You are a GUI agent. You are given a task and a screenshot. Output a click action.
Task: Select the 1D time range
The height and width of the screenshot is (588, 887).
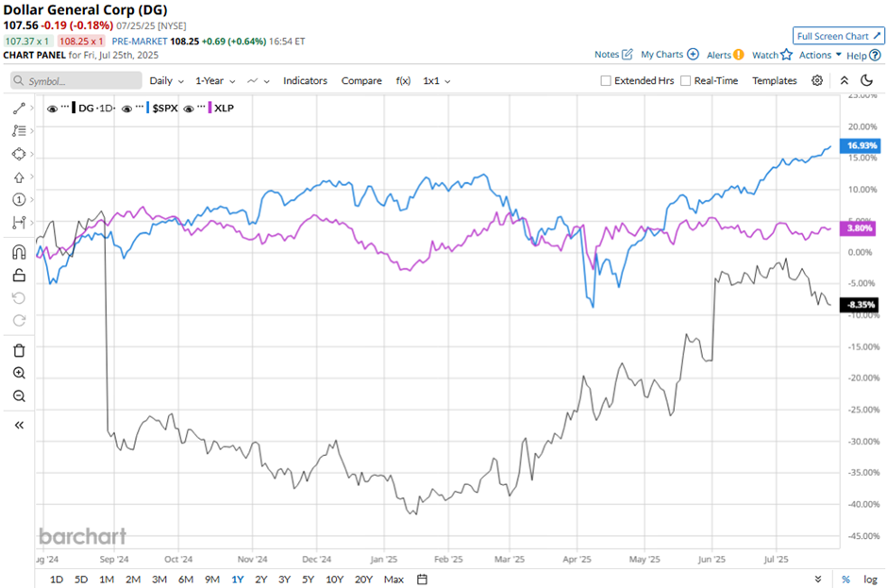click(x=57, y=580)
